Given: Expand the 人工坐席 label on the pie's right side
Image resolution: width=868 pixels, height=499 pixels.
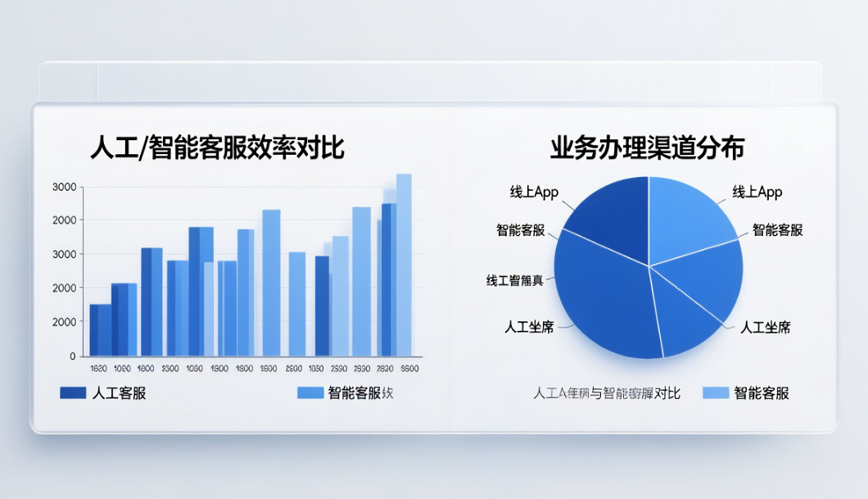Looking at the screenshot, I should click(764, 327).
